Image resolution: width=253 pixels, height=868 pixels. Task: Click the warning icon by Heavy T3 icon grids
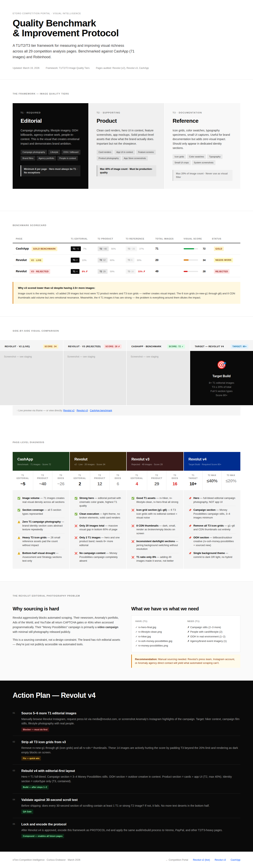19,537
